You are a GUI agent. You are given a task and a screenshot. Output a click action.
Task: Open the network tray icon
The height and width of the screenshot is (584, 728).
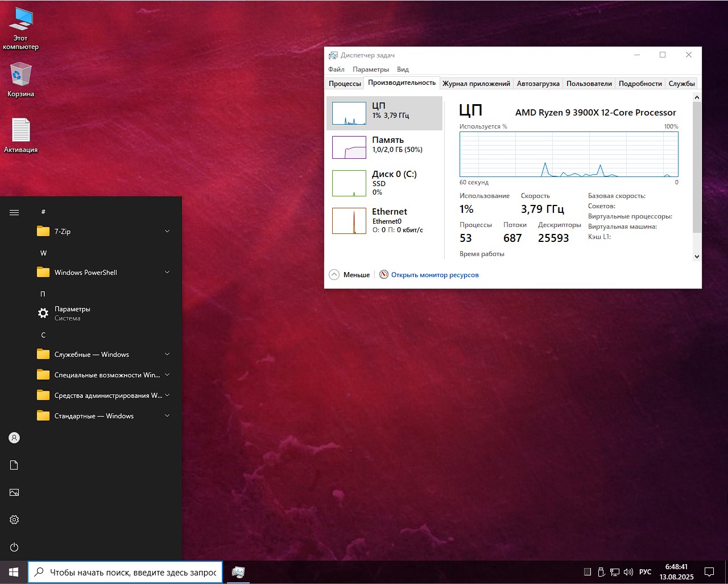coord(615,572)
